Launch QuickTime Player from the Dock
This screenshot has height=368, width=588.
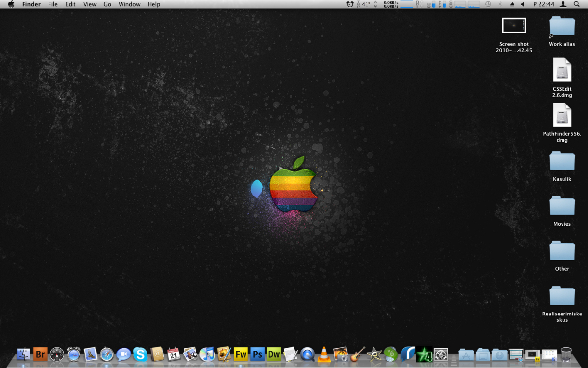307,354
